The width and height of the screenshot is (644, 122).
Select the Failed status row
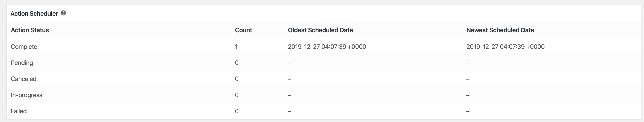(x=324, y=111)
